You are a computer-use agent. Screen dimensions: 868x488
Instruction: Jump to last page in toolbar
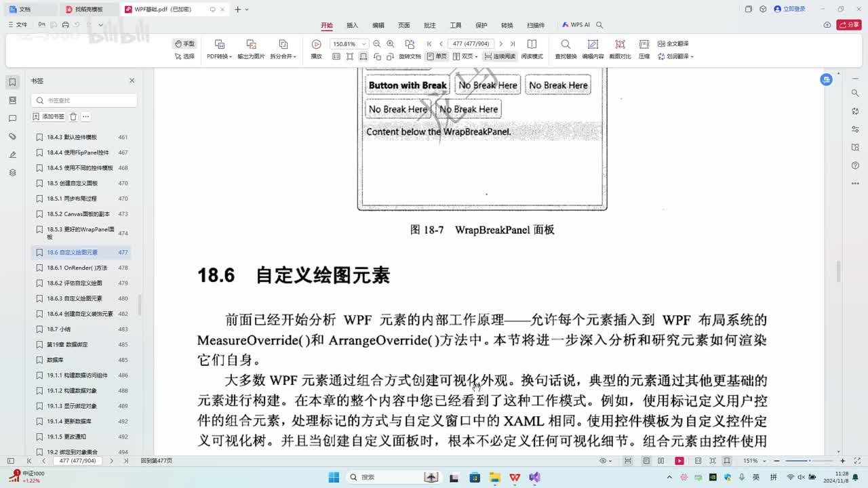513,43
